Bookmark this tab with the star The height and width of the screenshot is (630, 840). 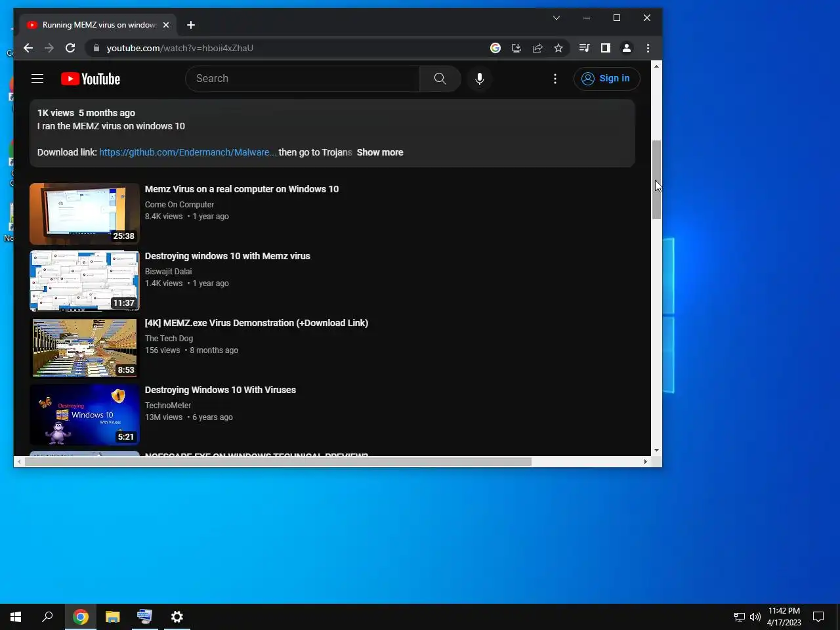coord(558,48)
